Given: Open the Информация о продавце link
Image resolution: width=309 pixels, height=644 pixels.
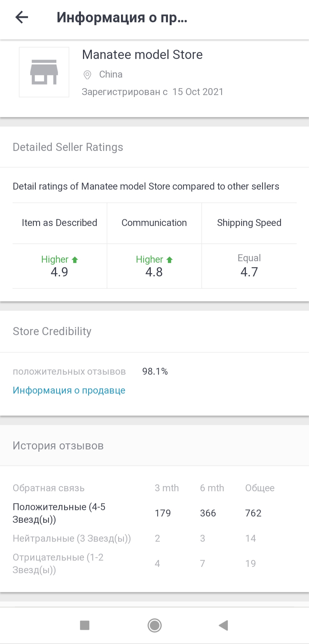Looking at the screenshot, I should point(69,390).
